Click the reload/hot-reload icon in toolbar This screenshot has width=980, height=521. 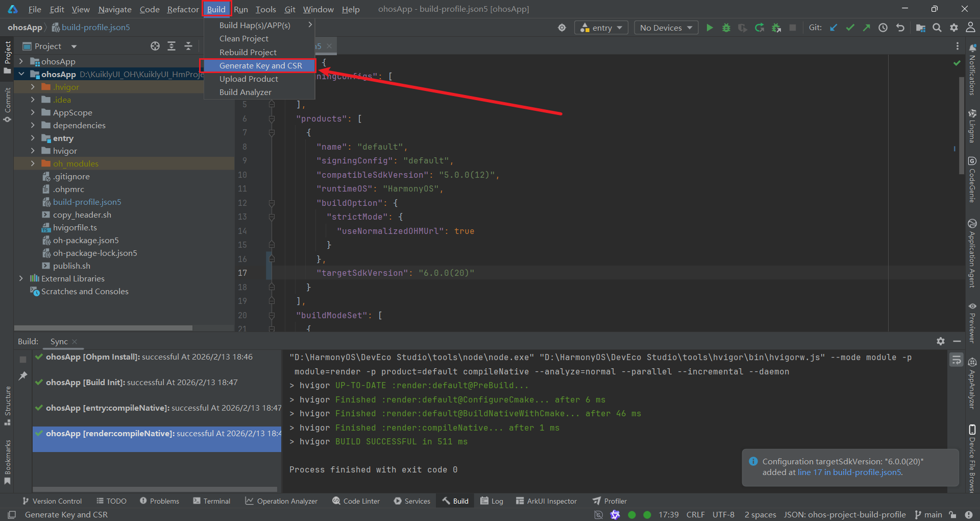(x=759, y=28)
